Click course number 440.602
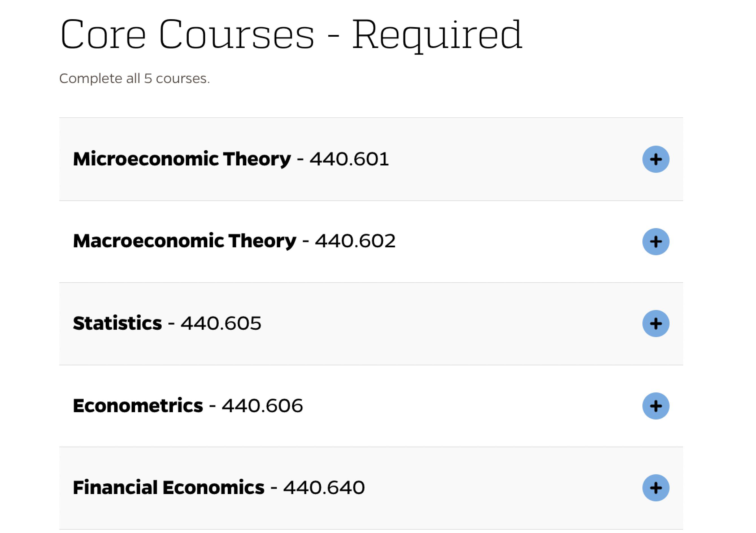This screenshot has width=756, height=533. [355, 241]
